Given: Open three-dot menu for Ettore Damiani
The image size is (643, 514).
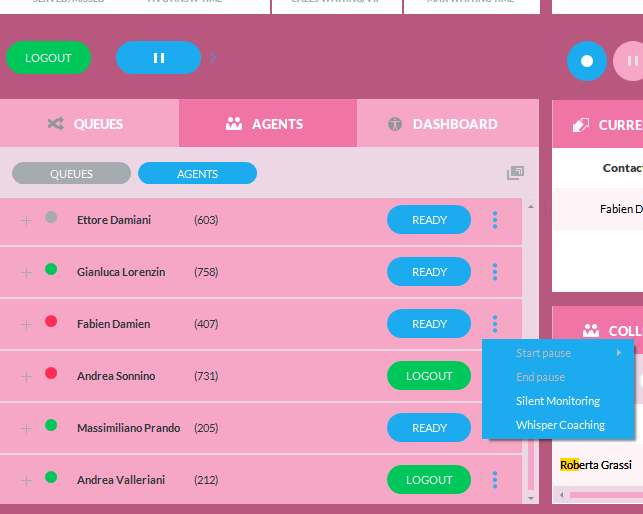Looking at the screenshot, I should coord(494,220).
